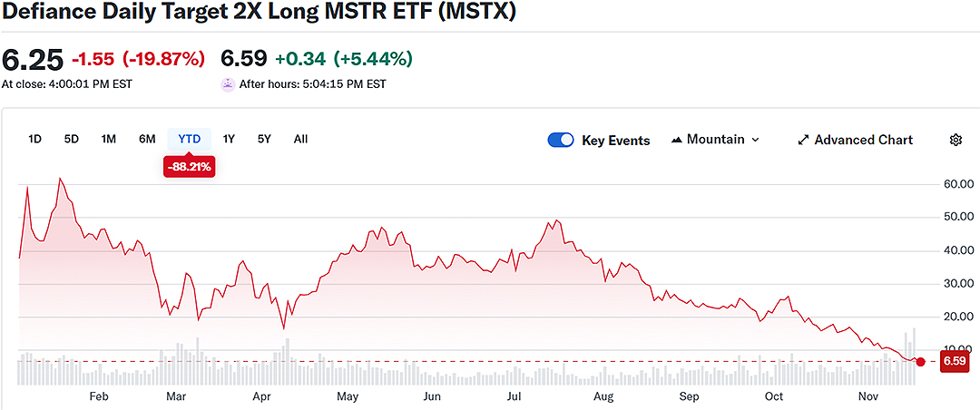
Task: Click the 6.25 closing price
Action: (33, 60)
